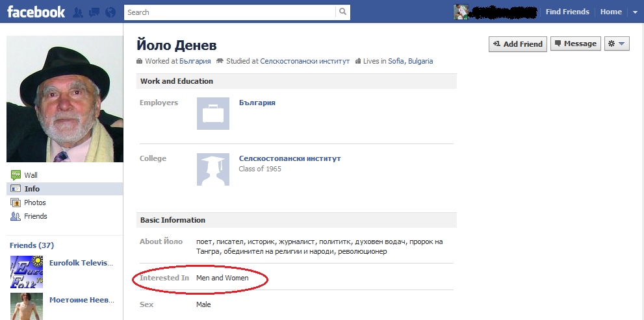Open messages icon in top bar

(94, 12)
